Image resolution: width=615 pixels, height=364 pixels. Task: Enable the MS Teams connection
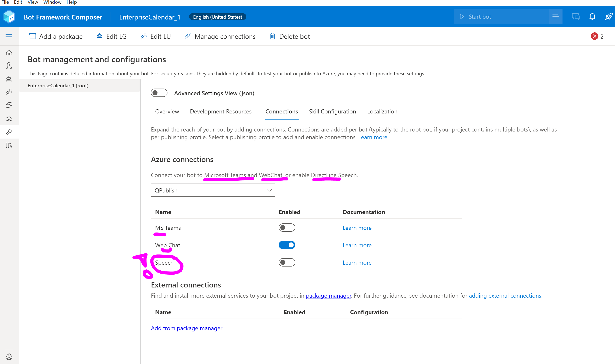click(x=287, y=227)
